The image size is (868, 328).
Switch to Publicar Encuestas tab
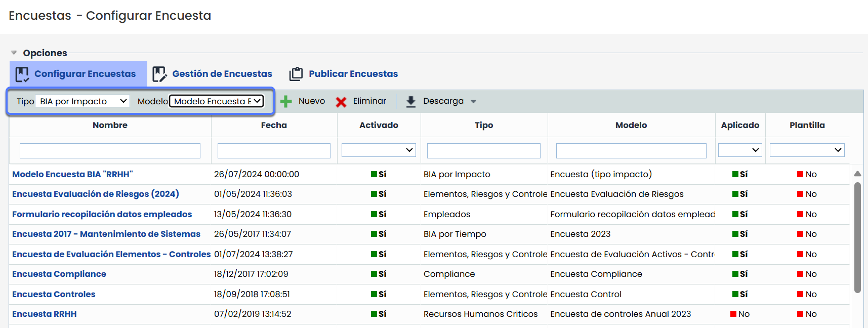tap(353, 74)
